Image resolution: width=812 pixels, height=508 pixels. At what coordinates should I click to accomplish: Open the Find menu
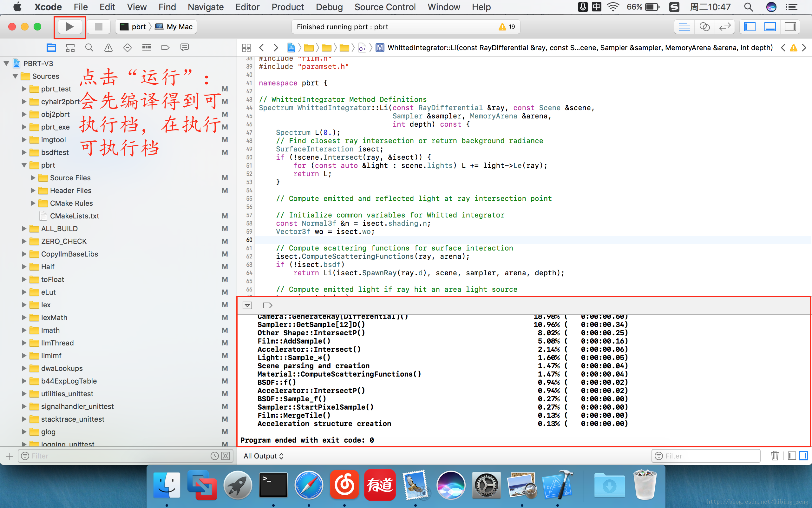pos(167,7)
